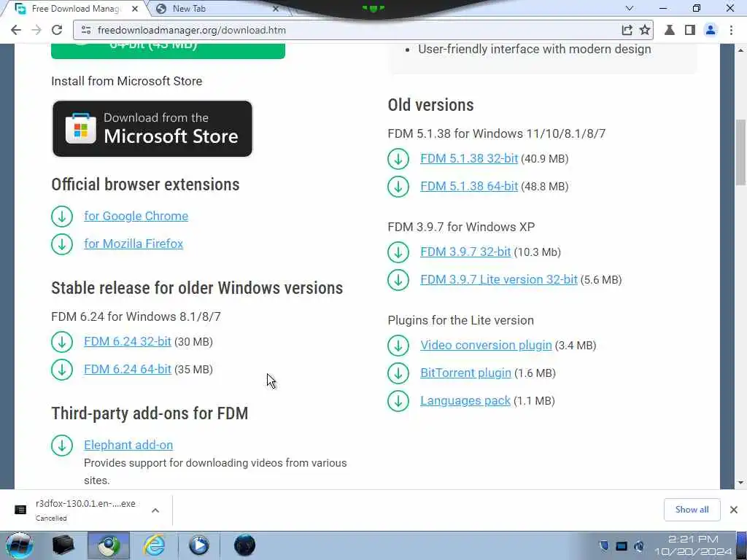Open Elephant add-on link
This screenshot has width=747, height=560.
click(x=128, y=445)
